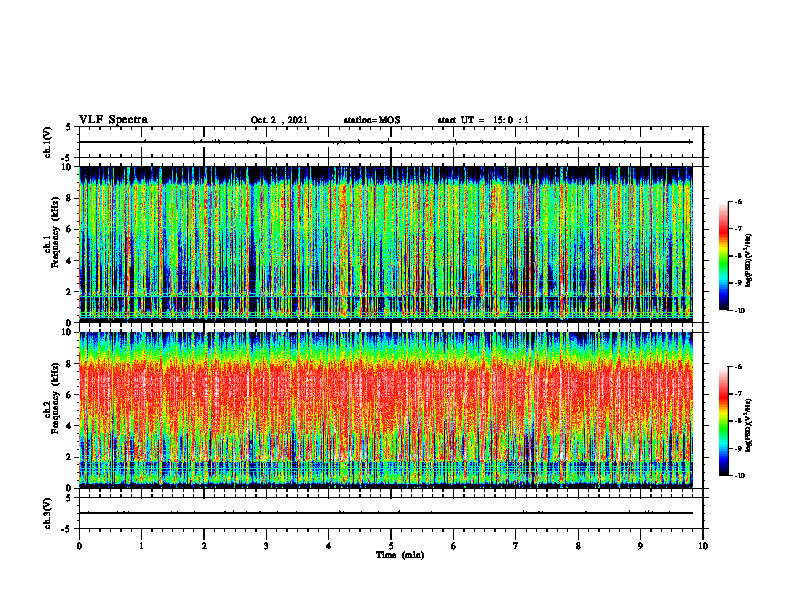Click the date 'Oct. 2 , 2021'
This screenshot has width=792, height=612.
pyautogui.click(x=279, y=120)
